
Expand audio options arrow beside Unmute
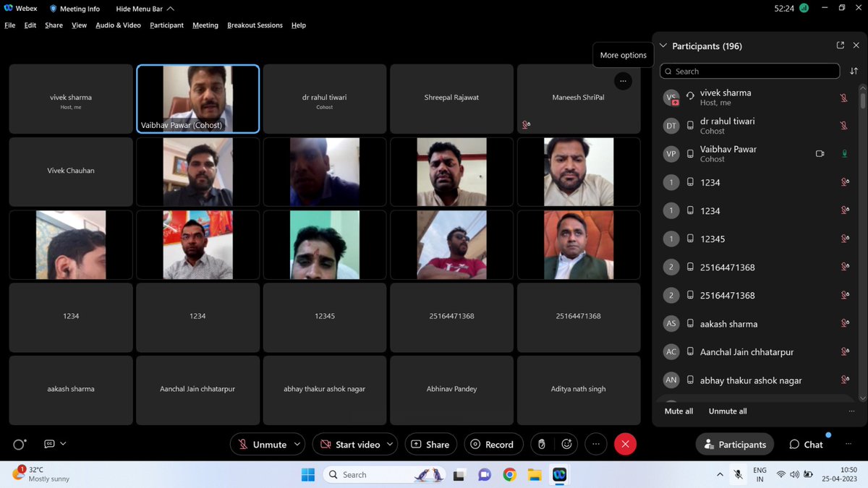click(x=298, y=444)
